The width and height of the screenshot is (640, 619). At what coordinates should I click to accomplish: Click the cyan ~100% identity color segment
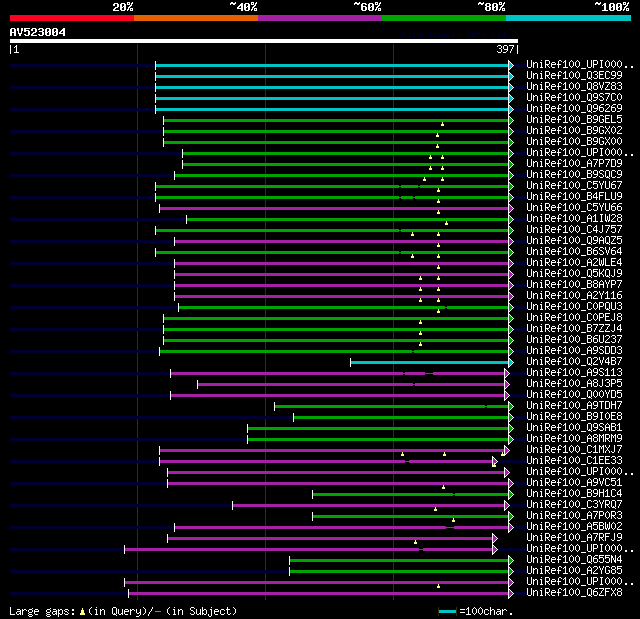point(568,18)
